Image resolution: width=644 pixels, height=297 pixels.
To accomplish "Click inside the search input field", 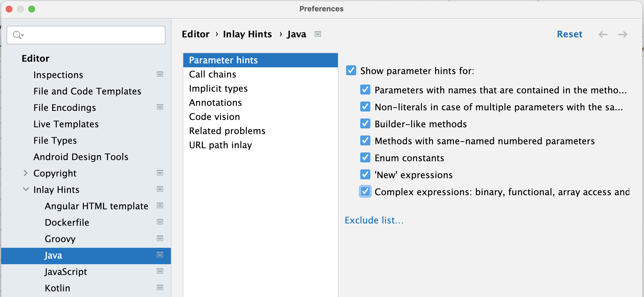I will click(x=85, y=35).
